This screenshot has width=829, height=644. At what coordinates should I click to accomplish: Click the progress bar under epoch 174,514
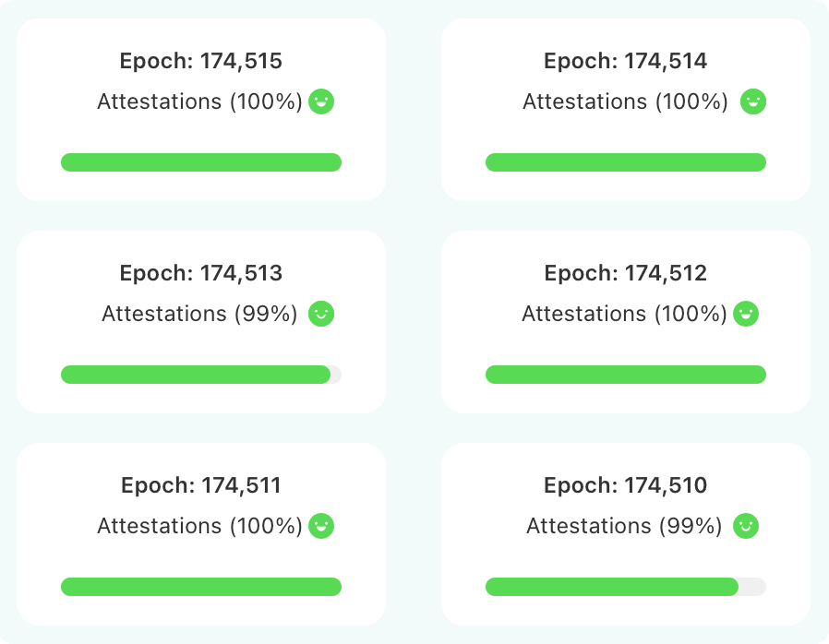[x=626, y=162]
